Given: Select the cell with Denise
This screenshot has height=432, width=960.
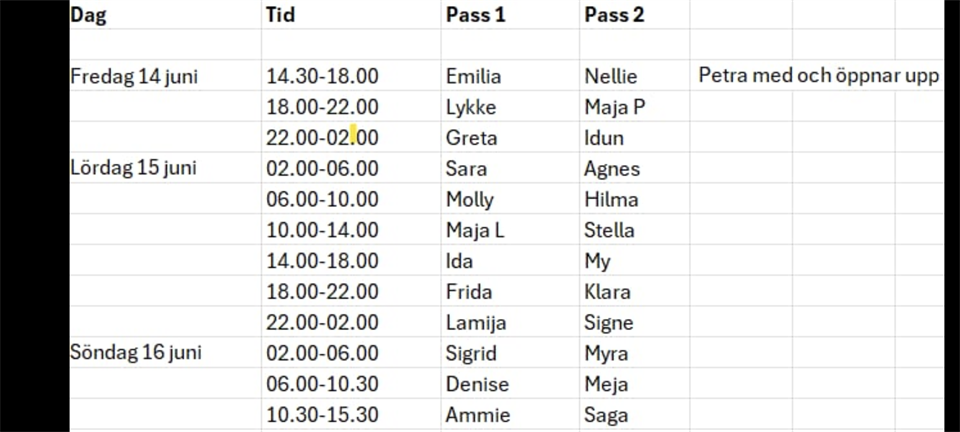Looking at the screenshot, I should [x=477, y=384].
